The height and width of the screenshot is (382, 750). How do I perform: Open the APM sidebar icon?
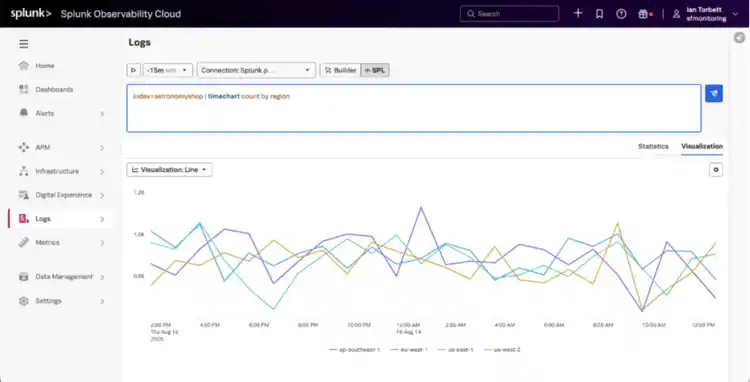point(23,147)
